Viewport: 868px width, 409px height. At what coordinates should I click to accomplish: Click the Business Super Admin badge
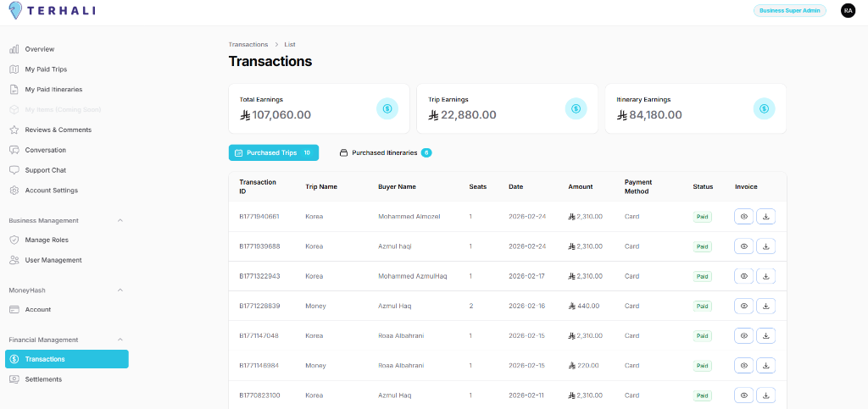(x=789, y=10)
